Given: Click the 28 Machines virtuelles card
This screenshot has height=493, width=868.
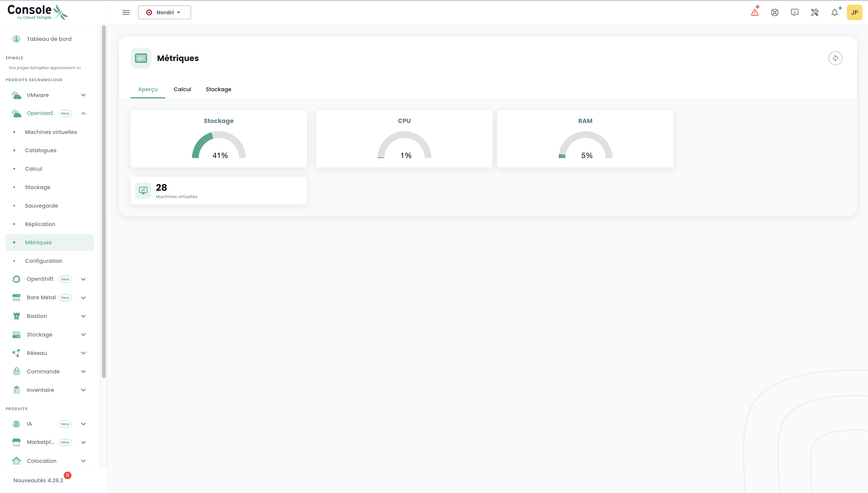Looking at the screenshot, I should point(218,191).
